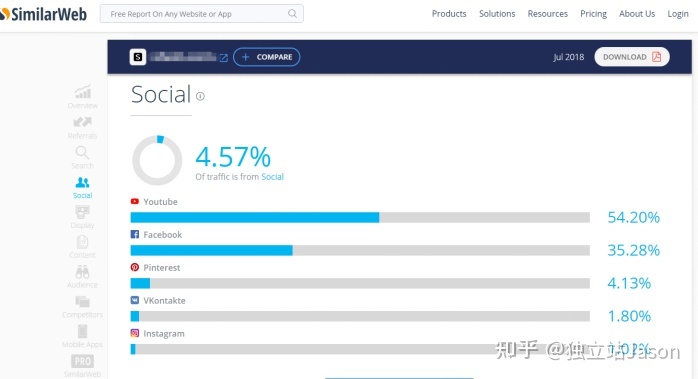Click the VKontakte icon

(134, 300)
